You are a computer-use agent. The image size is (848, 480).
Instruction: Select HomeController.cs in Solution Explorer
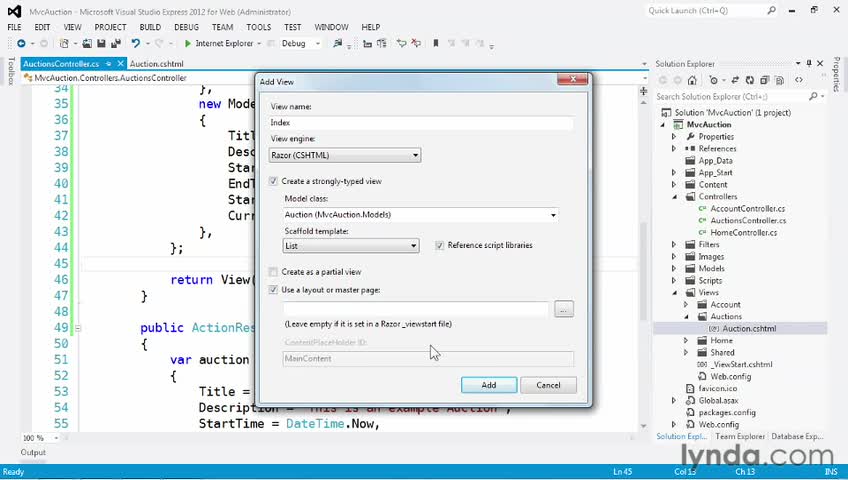click(743, 232)
